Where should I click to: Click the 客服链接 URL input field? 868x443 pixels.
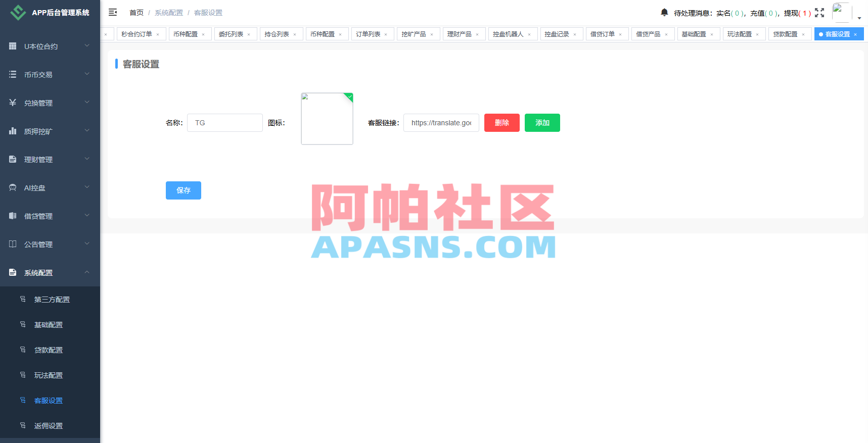tap(441, 123)
